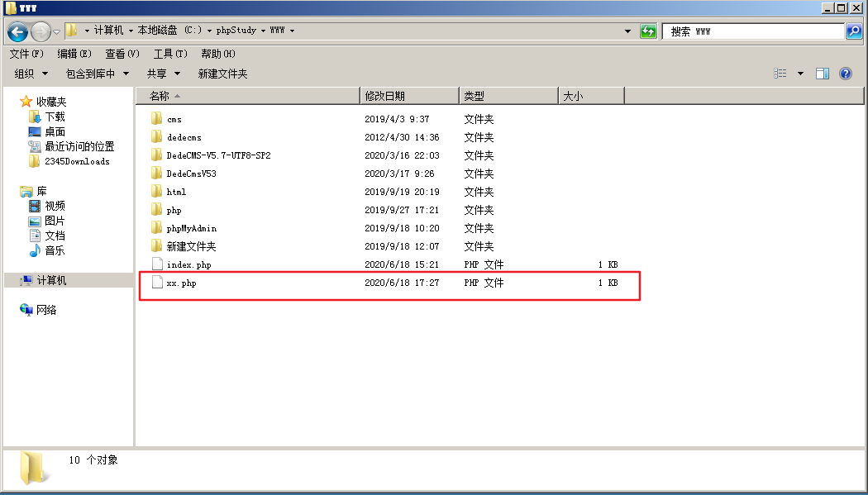Screen dimensions: 868x495
Task: Open the 帮助(H) menu
Action: click(217, 54)
